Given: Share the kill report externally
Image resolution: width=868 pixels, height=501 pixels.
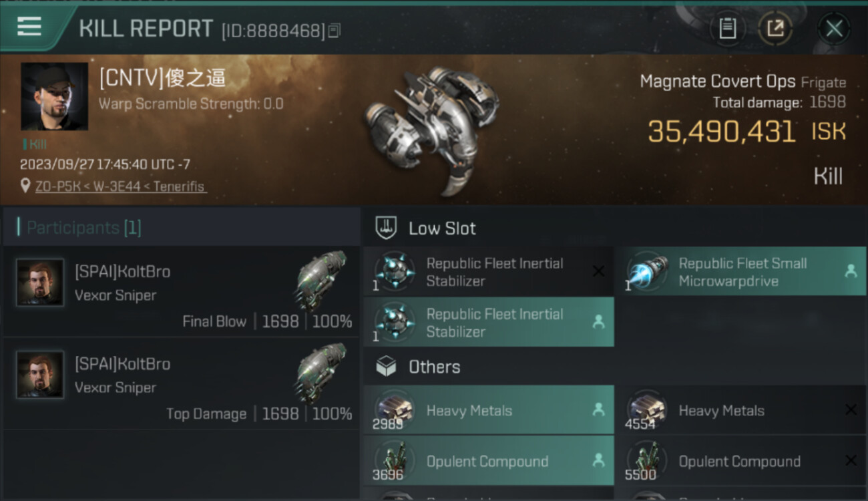Looking at the screenshot, I should 775,29.
